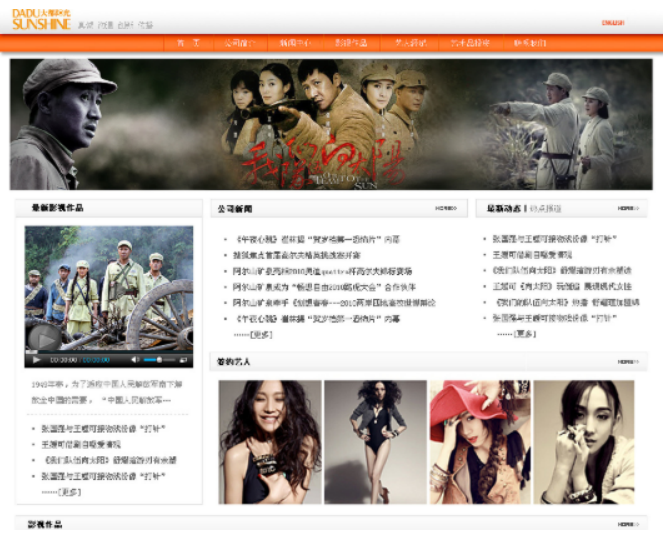
Task: Open fourth artist photo in sepia tone
Action: pyautogui.click(x=584, y=442)
